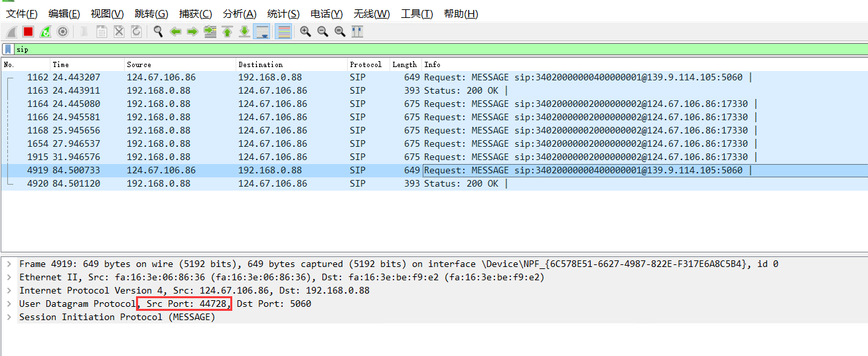Image resolution: width=868 pixels, height=356 pixels.
Task: Toggle packet list colorization
Action: point(284,31)
